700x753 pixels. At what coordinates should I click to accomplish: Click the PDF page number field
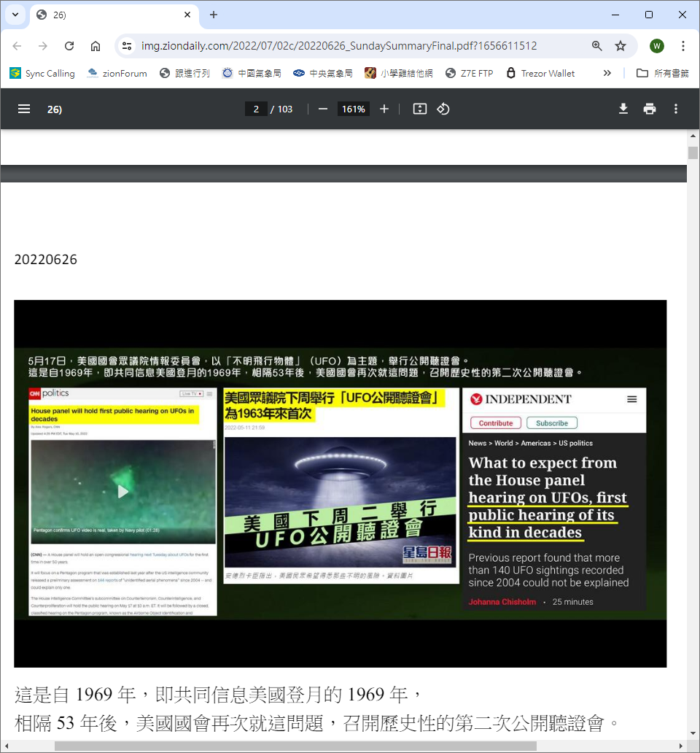pyautogui.click(x=256, y=109)
